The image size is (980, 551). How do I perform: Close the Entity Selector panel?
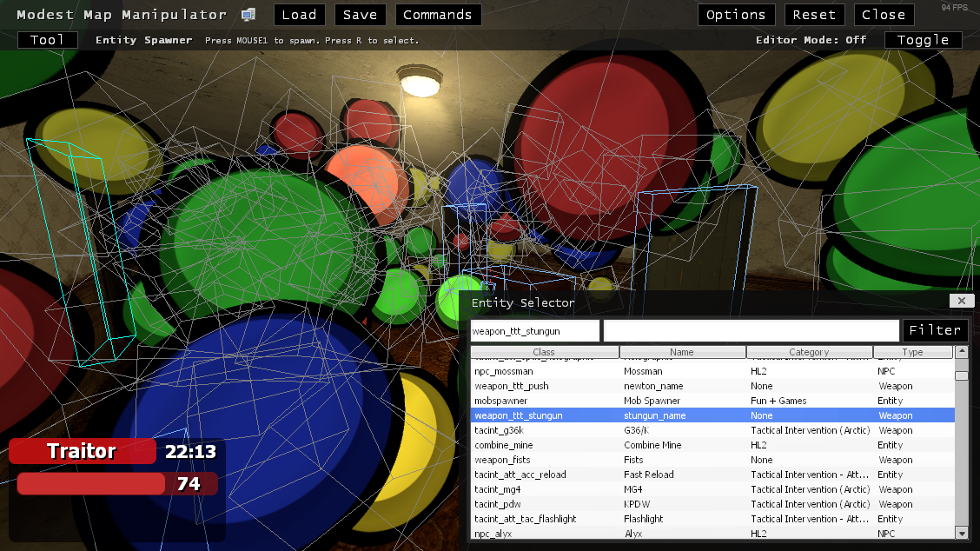point(962,301)
